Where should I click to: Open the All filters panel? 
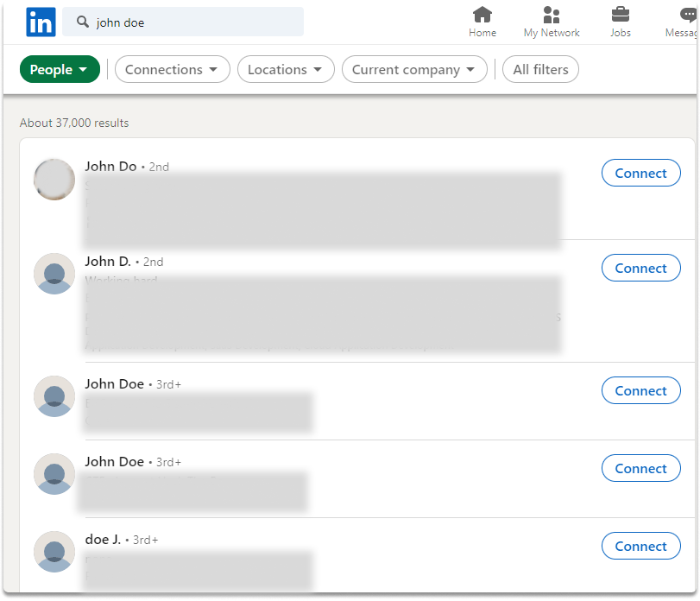click(x=540, y=69)
